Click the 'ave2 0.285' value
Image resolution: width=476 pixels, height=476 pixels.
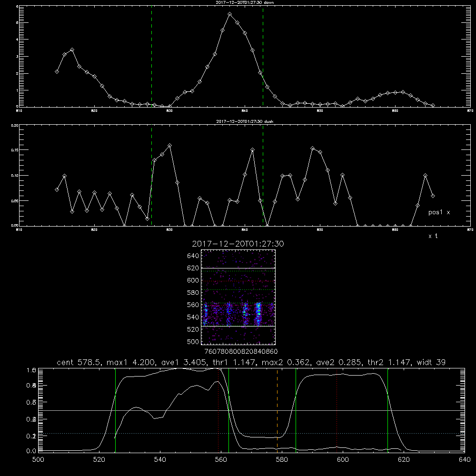(339, 362)
